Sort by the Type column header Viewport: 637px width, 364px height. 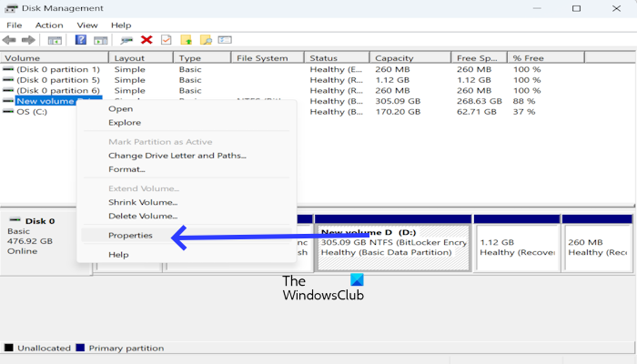pyautogui.click(x=202, y=58)
